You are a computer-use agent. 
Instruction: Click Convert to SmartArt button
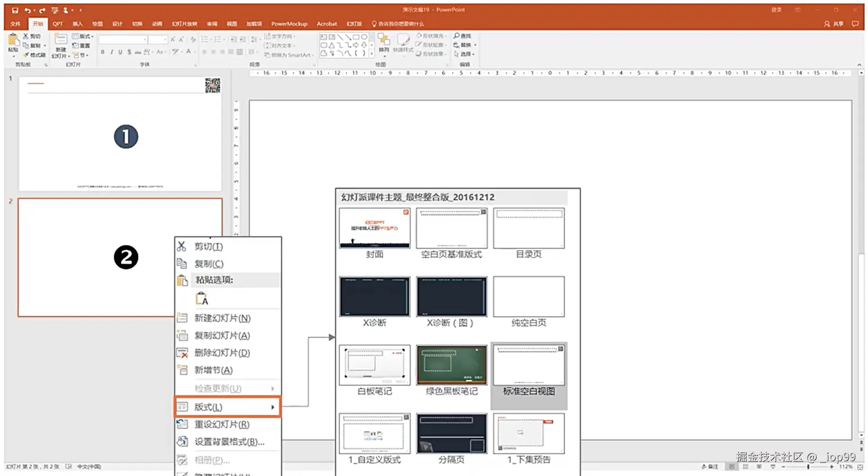coord(289,55)
